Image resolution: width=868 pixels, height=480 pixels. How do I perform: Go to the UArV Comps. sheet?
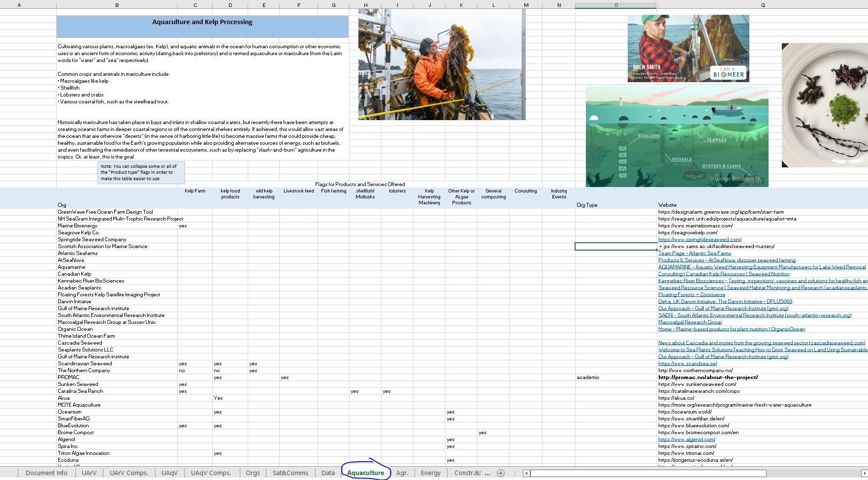click(x=129, y=473)
